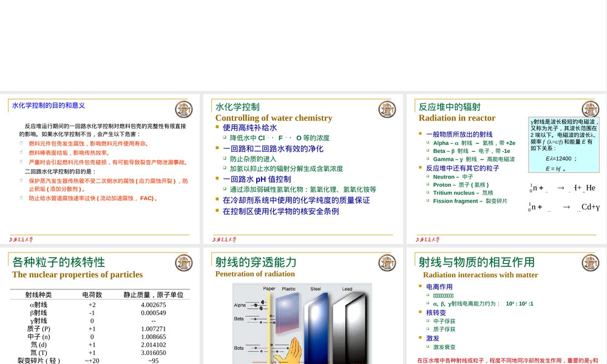Click the bullet 在冷却剂系统中使用的化学纯度的质量保证
Screen dimensions: 607x364
[296, 200]
